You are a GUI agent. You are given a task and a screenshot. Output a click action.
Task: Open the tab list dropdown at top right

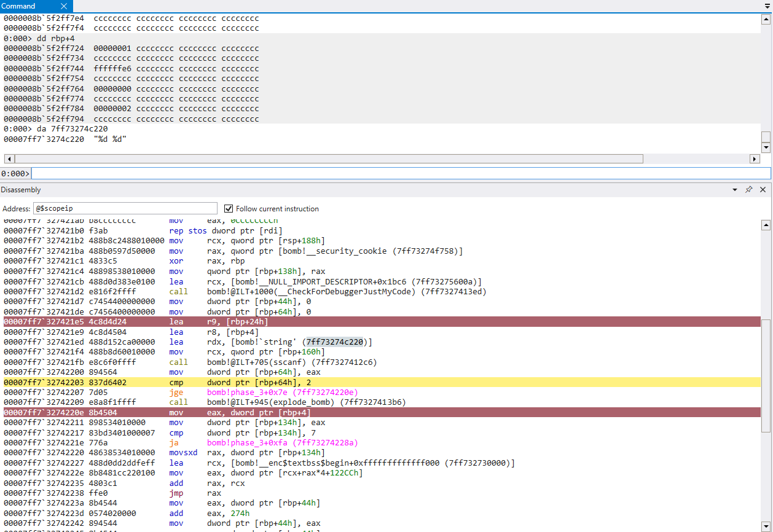[x=766, y=6]
